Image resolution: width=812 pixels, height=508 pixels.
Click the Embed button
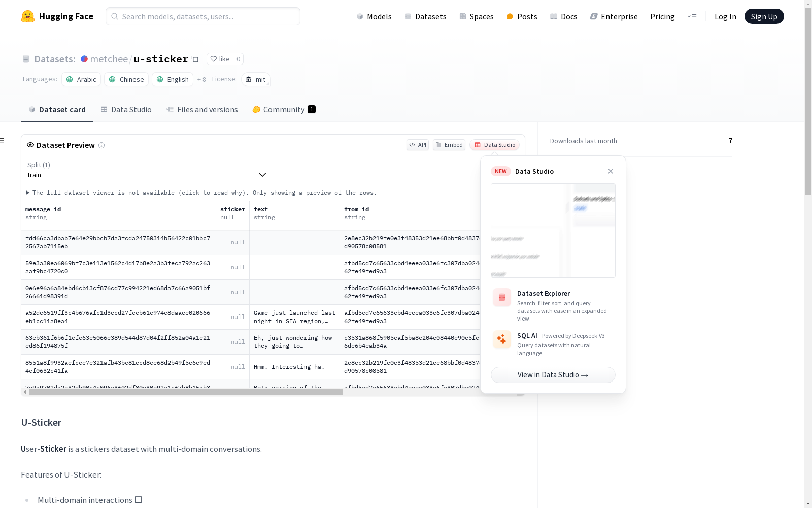pyautogui.click(x=449, y=145)
